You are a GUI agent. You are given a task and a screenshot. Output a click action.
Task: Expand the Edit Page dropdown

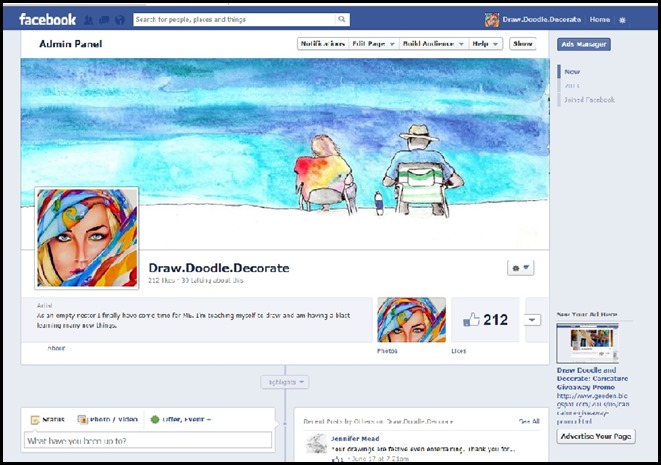(x=373, y=44)
